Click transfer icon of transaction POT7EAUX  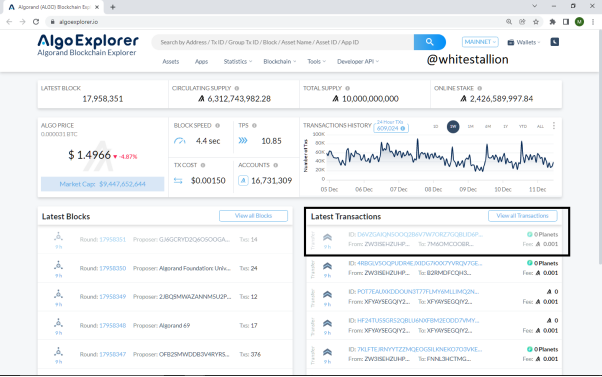point(327,294)
